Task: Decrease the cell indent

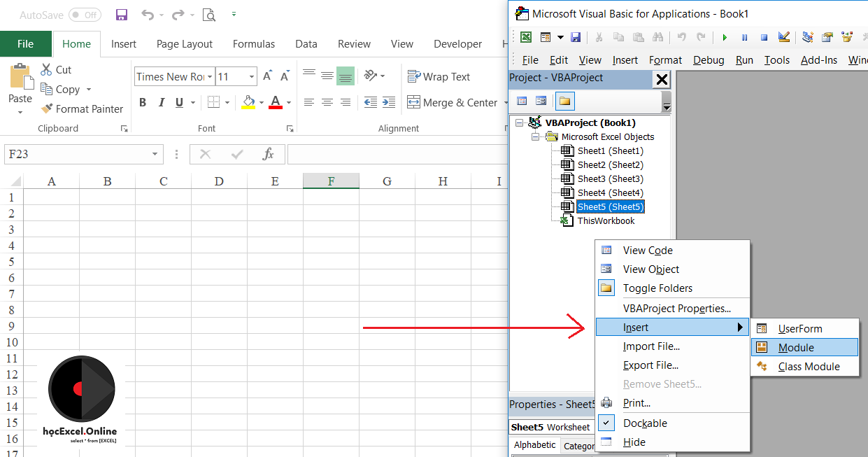Action: 371,102
